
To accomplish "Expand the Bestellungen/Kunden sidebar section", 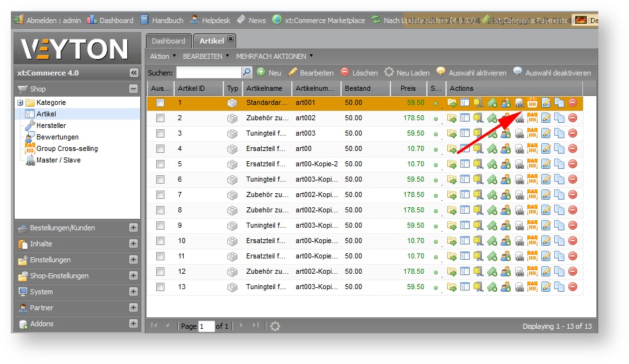I will 133,228.
